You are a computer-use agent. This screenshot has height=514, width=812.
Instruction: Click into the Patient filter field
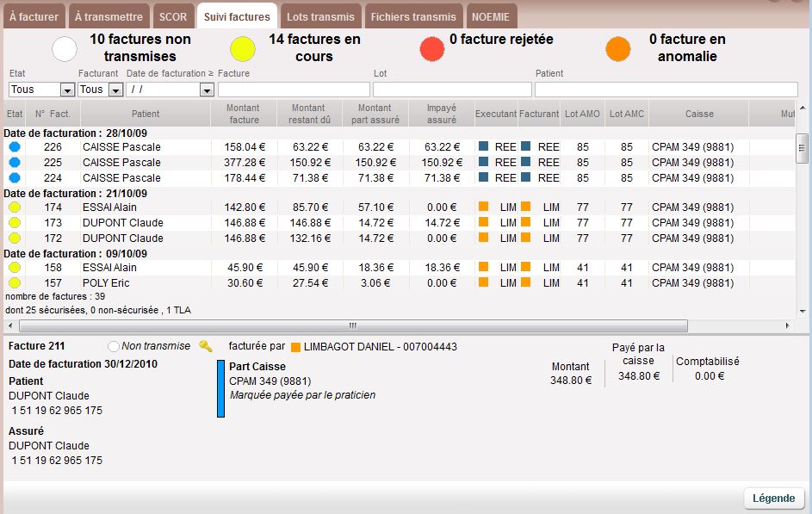point(666,90)
